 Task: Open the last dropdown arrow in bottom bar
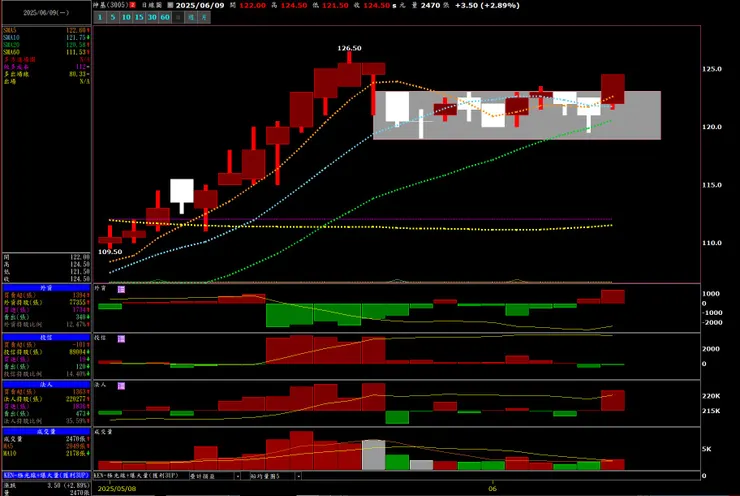299,476
